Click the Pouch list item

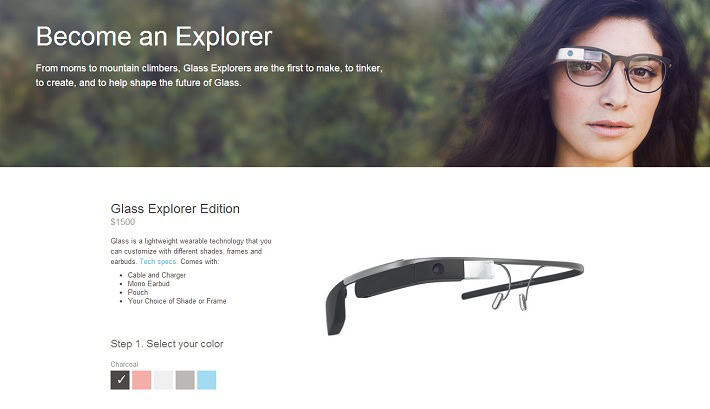138,292
